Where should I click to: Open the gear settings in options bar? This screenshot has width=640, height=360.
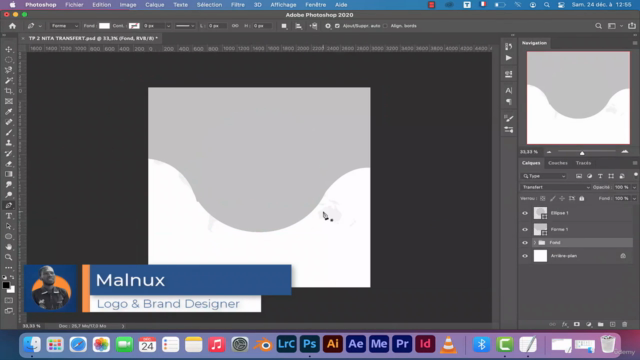pyautogui.click(x=328, y=26)
